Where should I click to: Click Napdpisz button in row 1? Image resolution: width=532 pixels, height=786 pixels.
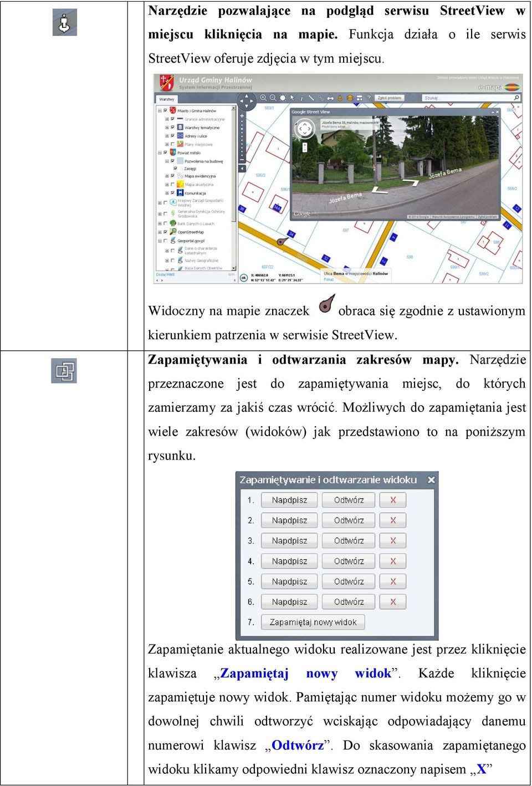pos(289,500)
